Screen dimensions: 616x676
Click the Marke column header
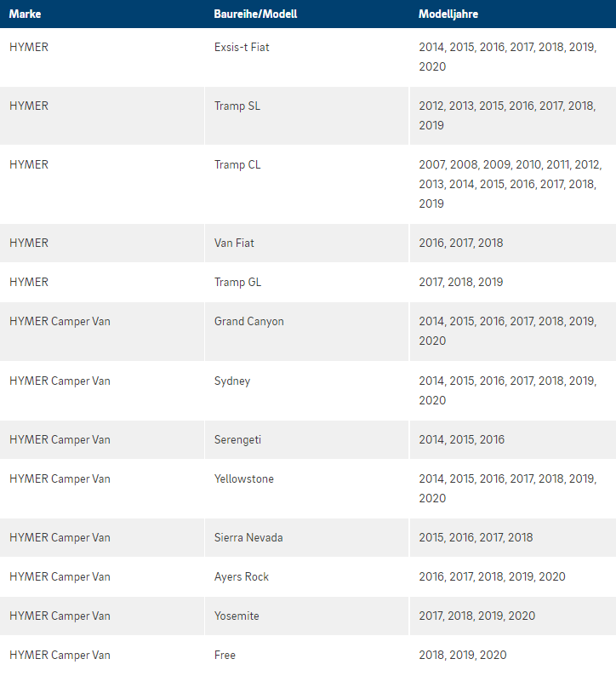(x=25, y=14)
